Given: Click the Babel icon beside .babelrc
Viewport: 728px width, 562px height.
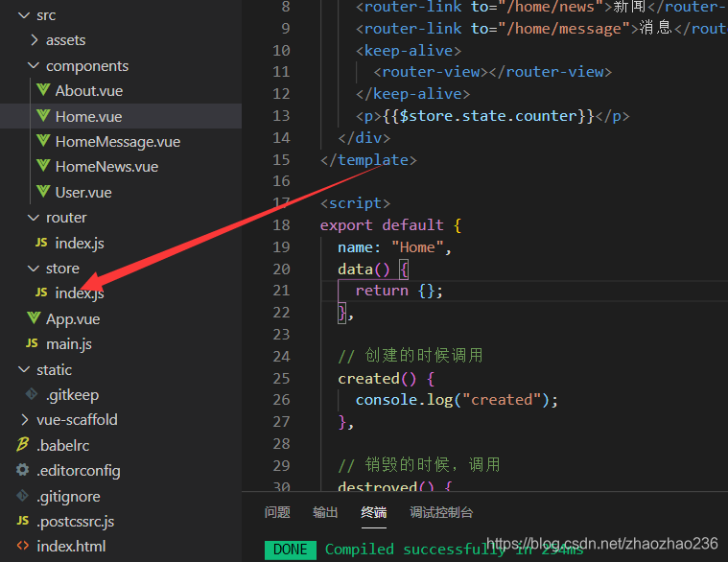Looking at the screenshot, I should pos(23,445).
